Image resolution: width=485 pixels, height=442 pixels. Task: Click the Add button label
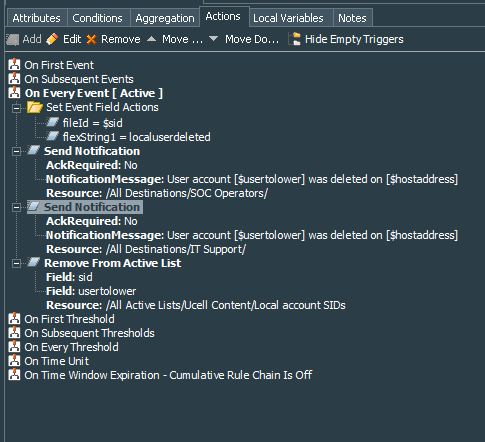coord(32,39)
